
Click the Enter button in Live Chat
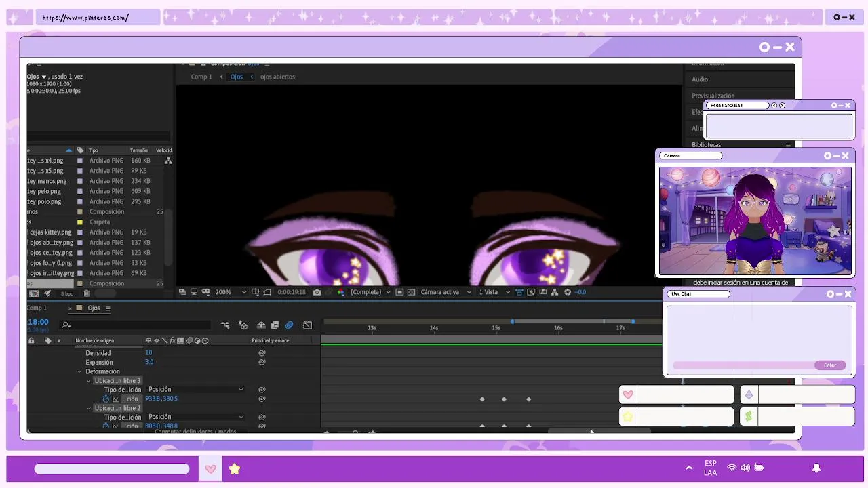point(830,365)
